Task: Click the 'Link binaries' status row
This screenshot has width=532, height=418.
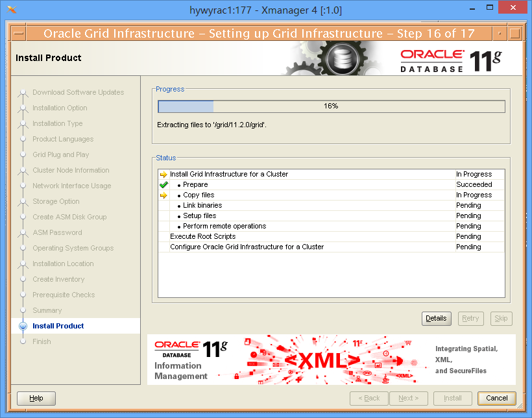Action: pyautogui.click(x=332, y=206)
